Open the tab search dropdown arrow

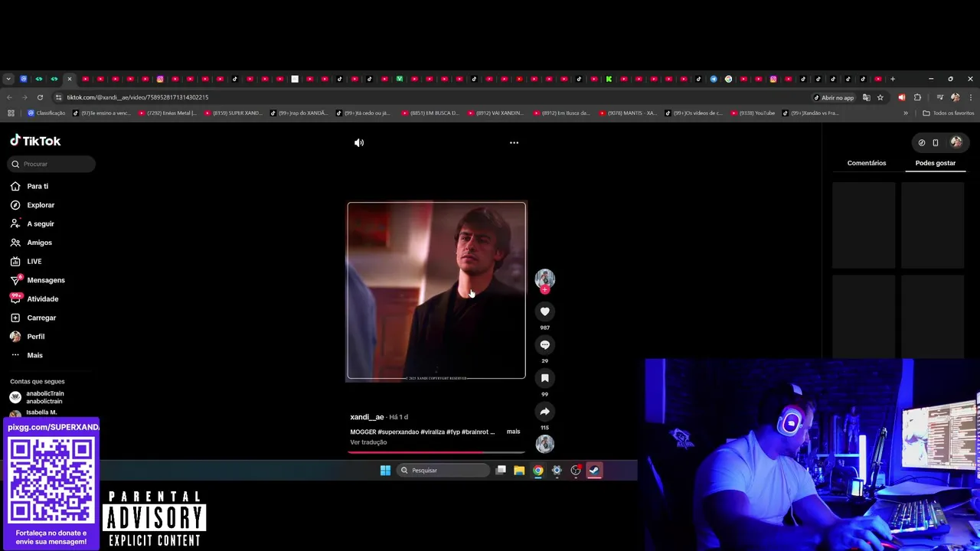coord(8,79)
